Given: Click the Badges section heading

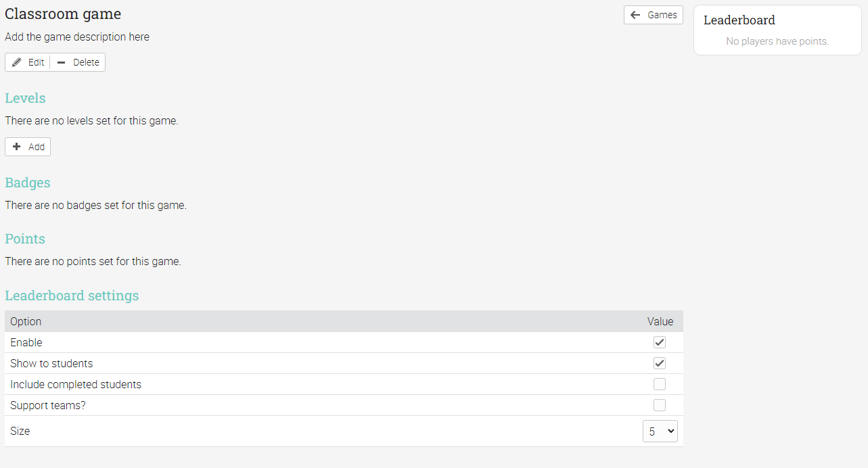Looking at the screenshot, I should pos(28,183).
